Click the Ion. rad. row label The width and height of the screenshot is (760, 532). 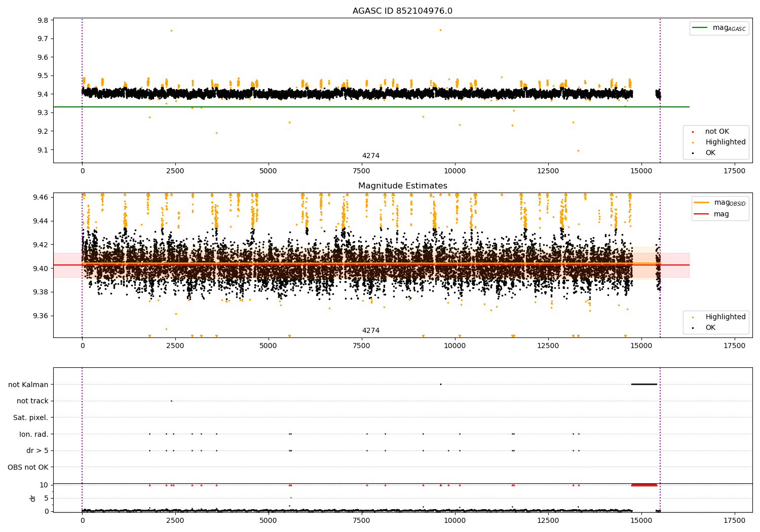point(34,434)
